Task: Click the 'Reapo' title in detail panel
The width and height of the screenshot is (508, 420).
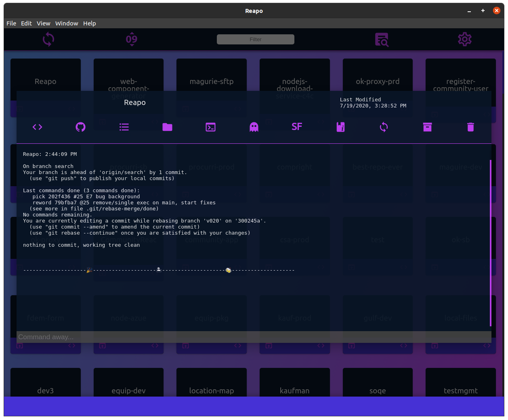Action: point(135,103)
